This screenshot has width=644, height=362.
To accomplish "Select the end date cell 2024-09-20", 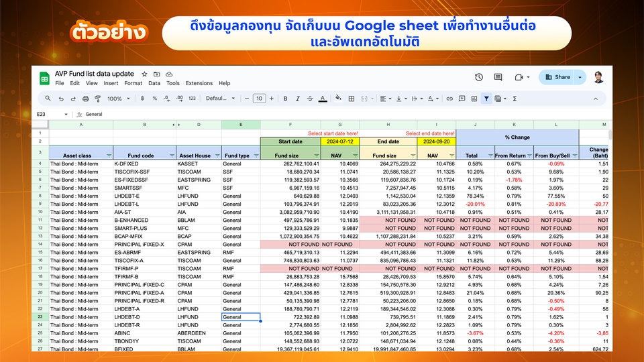I will pos(437,141).
